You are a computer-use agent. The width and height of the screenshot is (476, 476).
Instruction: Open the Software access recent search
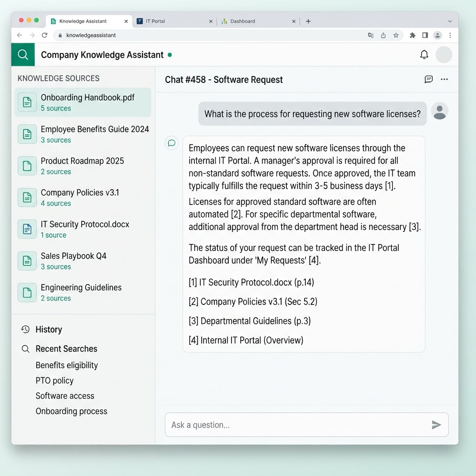tap(65, 396)
